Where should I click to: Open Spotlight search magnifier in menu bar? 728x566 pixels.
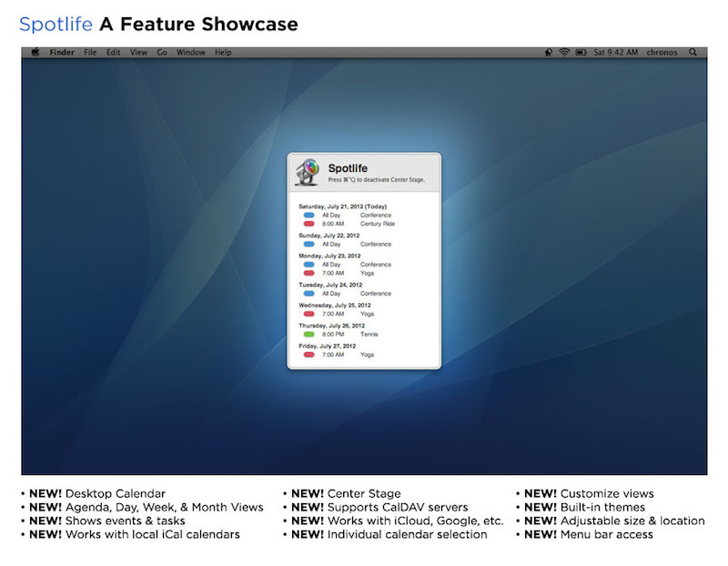693,53
